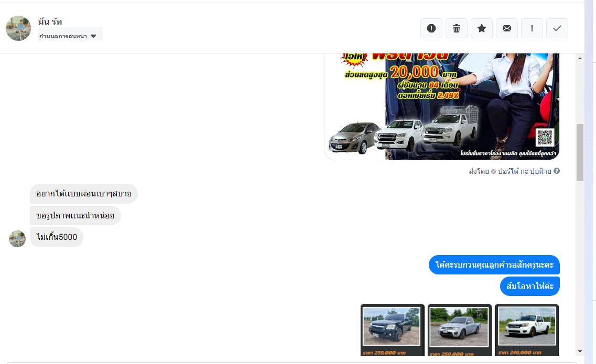This screenshot has width=596, height=364.
Task: Star this conversation as follow-up
Action: 482,28
